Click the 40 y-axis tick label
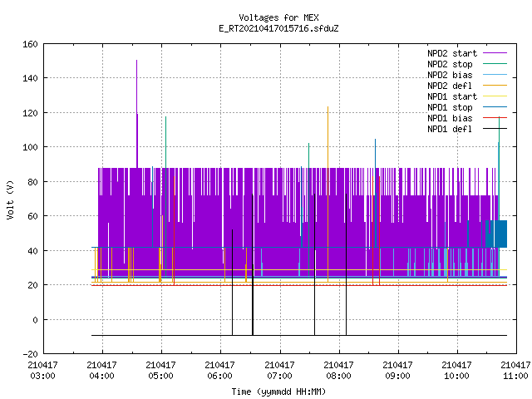The width and height of the screenshot is (532, 399). (x=32, y=251)
